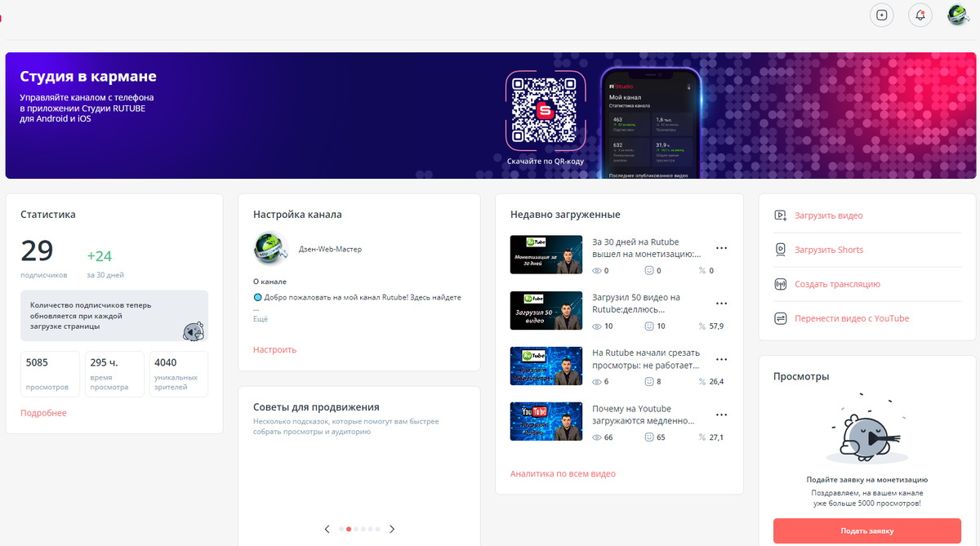Open the add video icon in header
The image size is (980, 546).
(881, 15)
